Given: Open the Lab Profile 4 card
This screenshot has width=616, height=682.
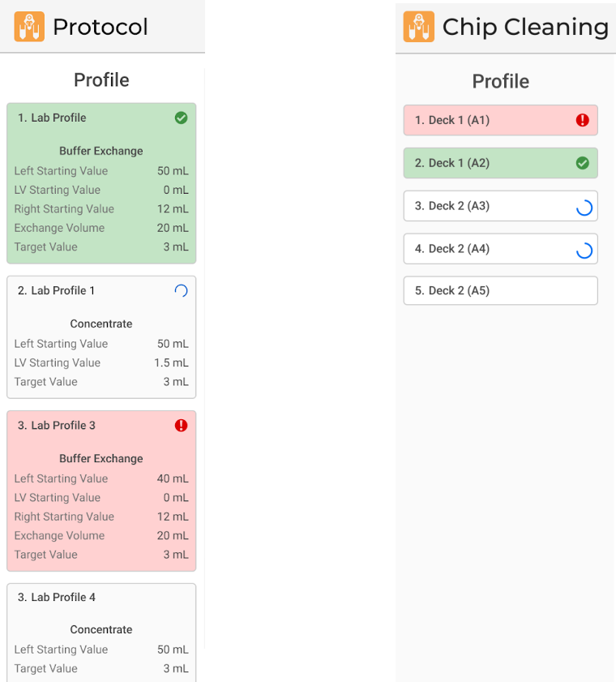Looking at the screenshot, I should click(x=101, y=632).
